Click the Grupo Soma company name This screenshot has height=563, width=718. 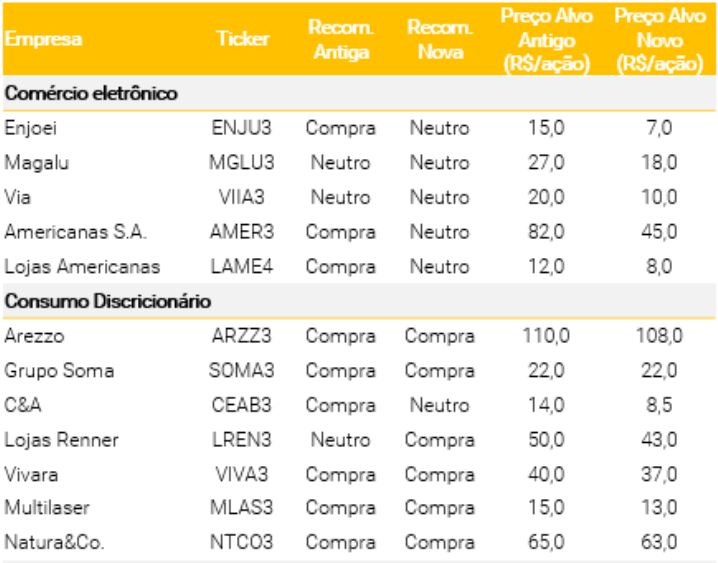coord(59,371)
